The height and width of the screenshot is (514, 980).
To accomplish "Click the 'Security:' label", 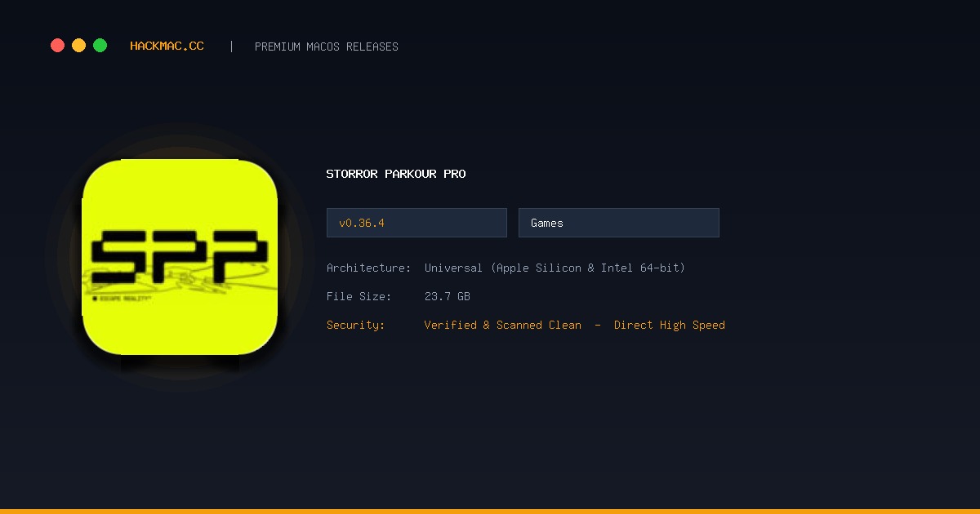I will click(x=356, y=325).
